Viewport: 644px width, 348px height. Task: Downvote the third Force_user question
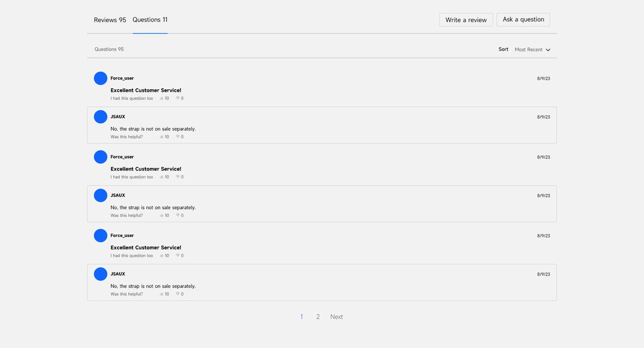tap(177, 256)
